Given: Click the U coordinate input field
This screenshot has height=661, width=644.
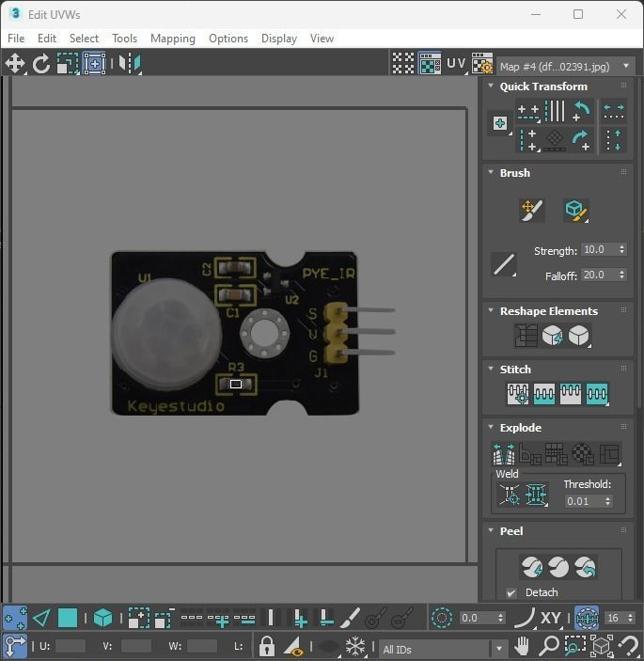Looking at the screenshot, I should click(x=70, y=646).
